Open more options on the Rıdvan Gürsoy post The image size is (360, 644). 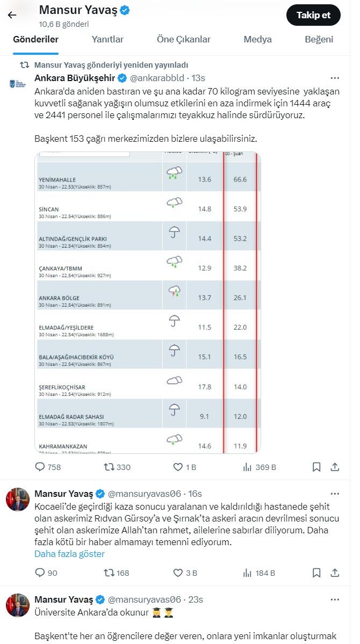pos(335,494)
